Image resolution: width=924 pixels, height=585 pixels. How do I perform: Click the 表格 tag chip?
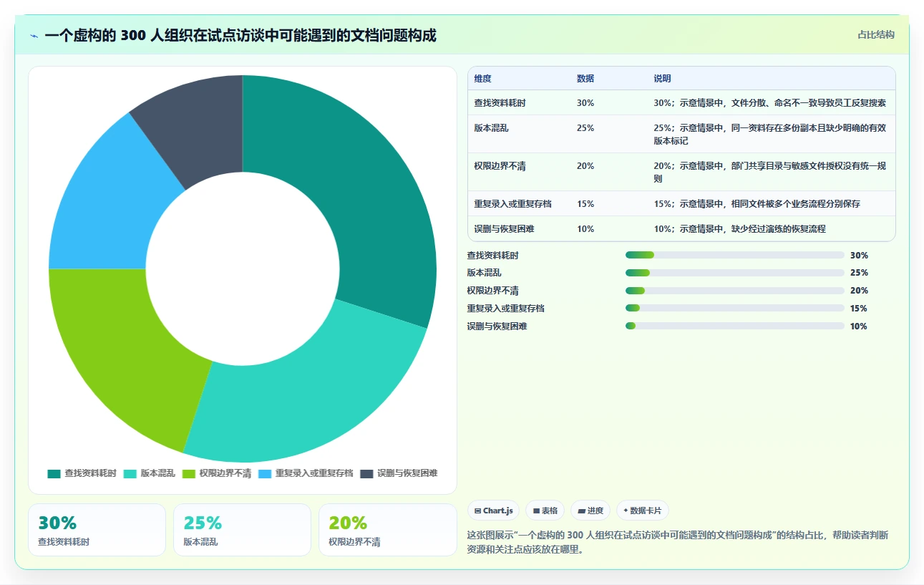[x=545, y=511]
